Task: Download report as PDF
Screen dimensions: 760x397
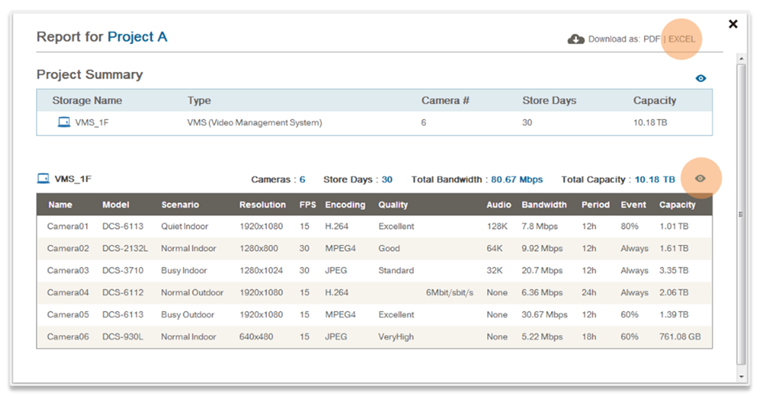Action: 651,39
